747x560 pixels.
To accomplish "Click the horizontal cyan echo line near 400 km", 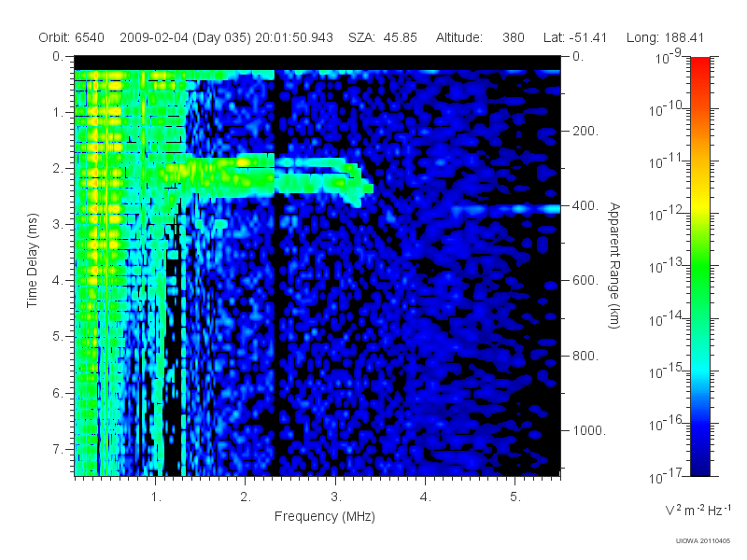I will pos(505,209).
